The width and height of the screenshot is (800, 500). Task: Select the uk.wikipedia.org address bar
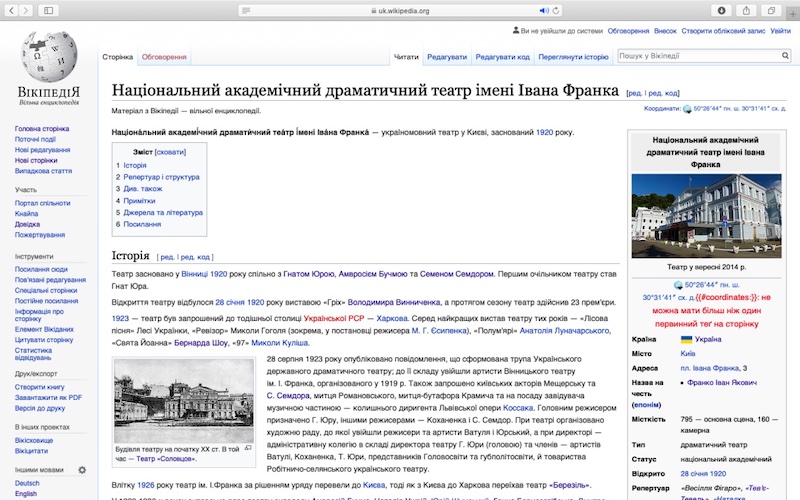point(400,10)
